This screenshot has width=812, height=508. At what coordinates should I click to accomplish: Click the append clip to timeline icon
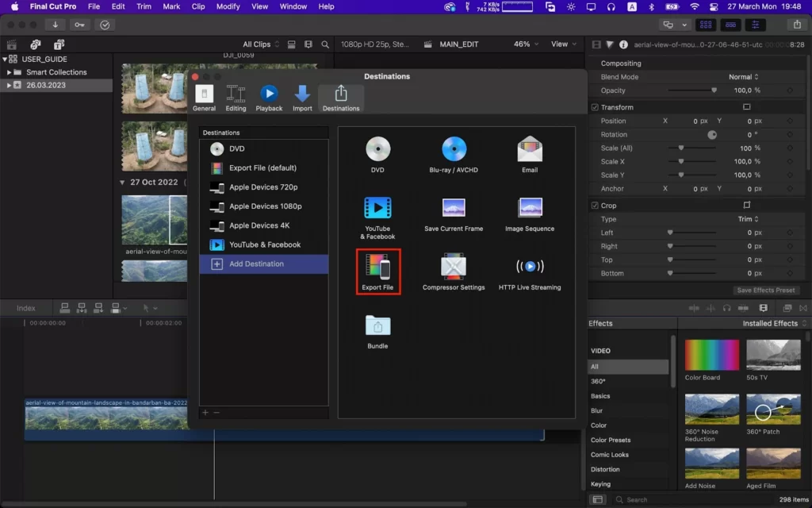98,308
